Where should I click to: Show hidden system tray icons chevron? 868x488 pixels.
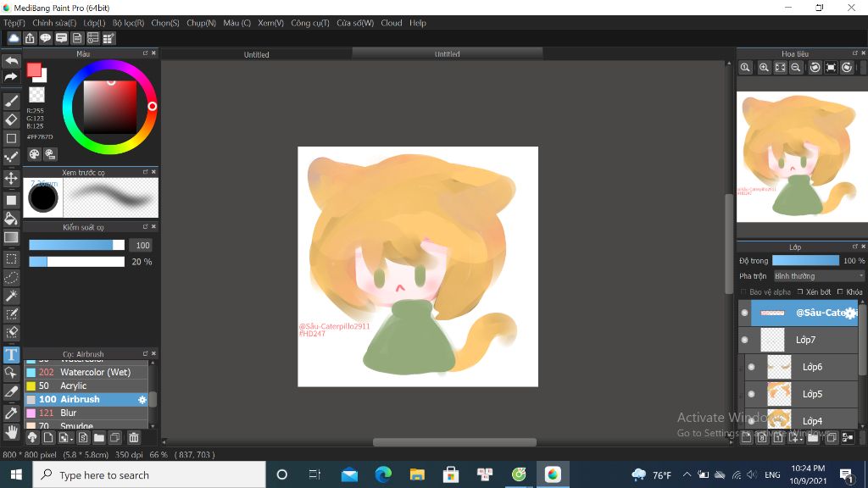[687, 474]
